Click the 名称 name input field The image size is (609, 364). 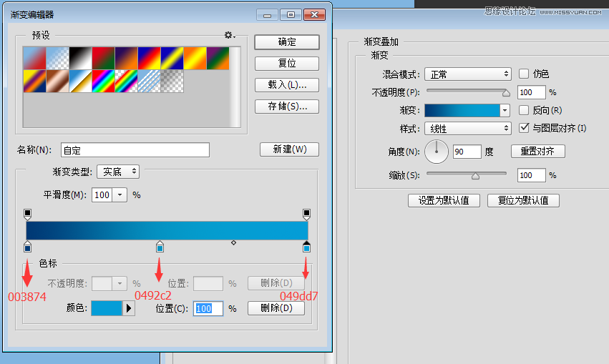(x=135, y=150)
